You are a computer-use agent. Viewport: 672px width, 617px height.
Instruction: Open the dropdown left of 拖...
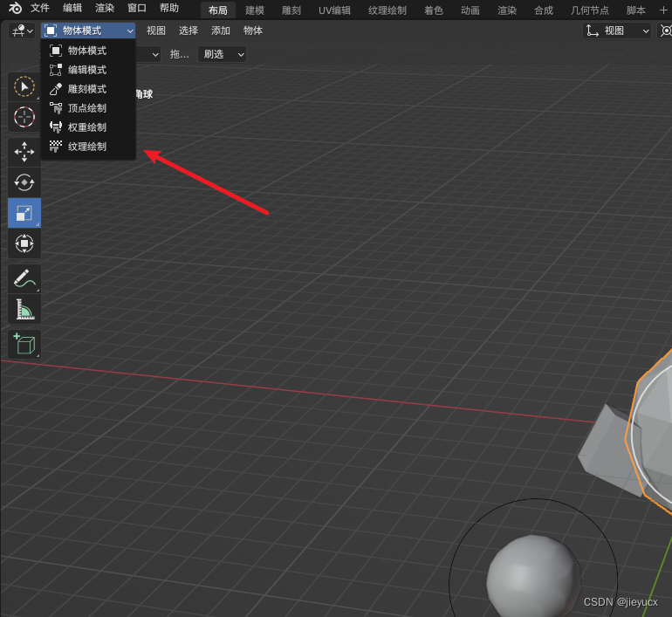click(x=148, y=54)
